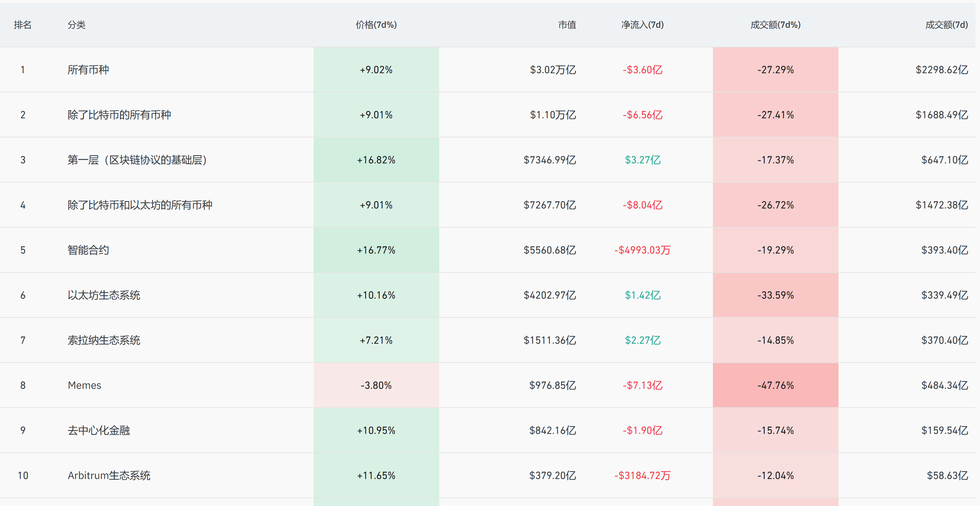Click trading volume $58.63亿

tap(947, 475)
